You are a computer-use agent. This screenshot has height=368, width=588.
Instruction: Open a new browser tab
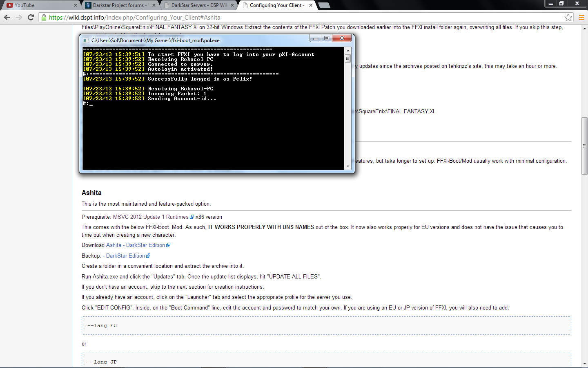324,5
